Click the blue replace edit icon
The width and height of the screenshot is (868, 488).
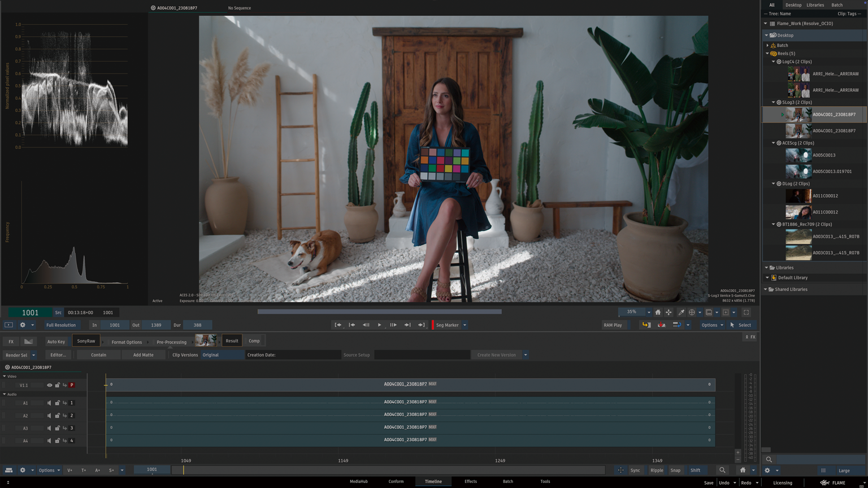click(x=676, y=325)
